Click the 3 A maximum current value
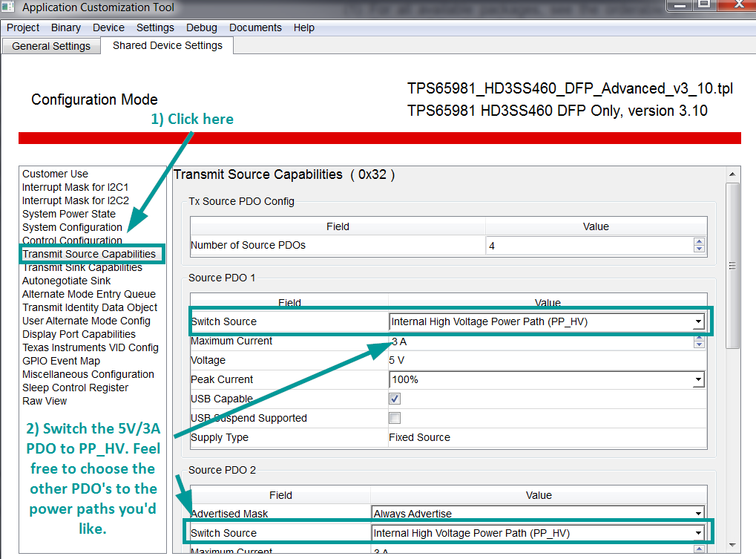The width and height of the screenshot is (756, 559). [399, 341]
